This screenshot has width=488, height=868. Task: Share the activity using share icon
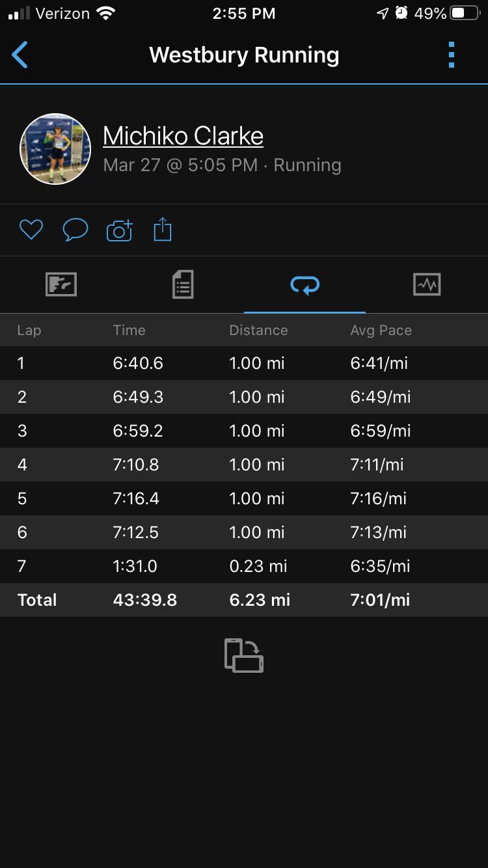click(x=162, y=230)
